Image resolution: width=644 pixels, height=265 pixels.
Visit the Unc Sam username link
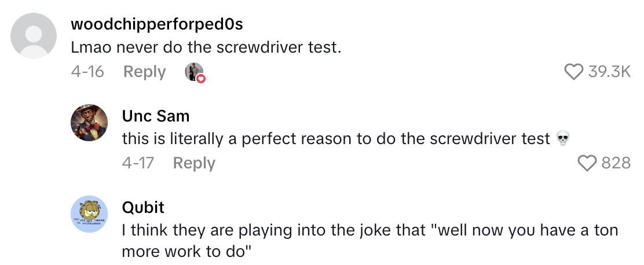[x=156, y=116]
